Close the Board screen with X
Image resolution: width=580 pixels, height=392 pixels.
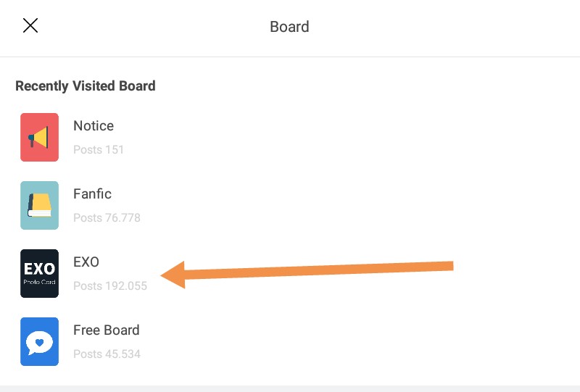click(30, 26)
